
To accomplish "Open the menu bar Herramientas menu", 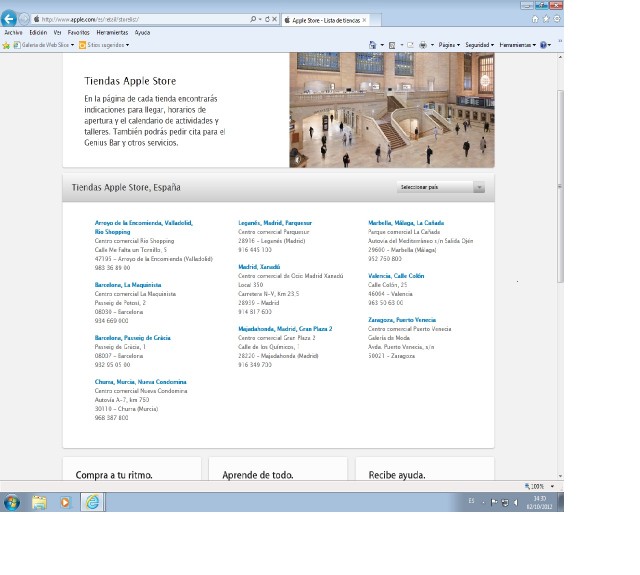I will point(112,33).
